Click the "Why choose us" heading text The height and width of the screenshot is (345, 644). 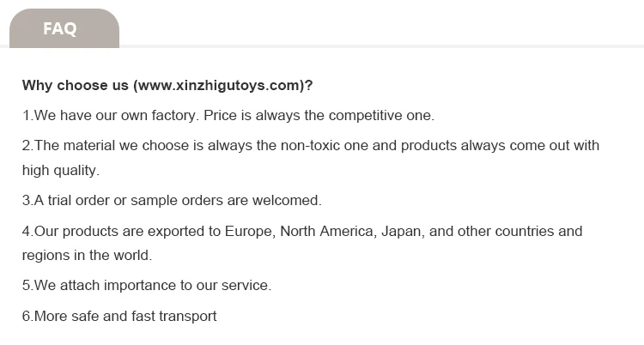[76, 85]
